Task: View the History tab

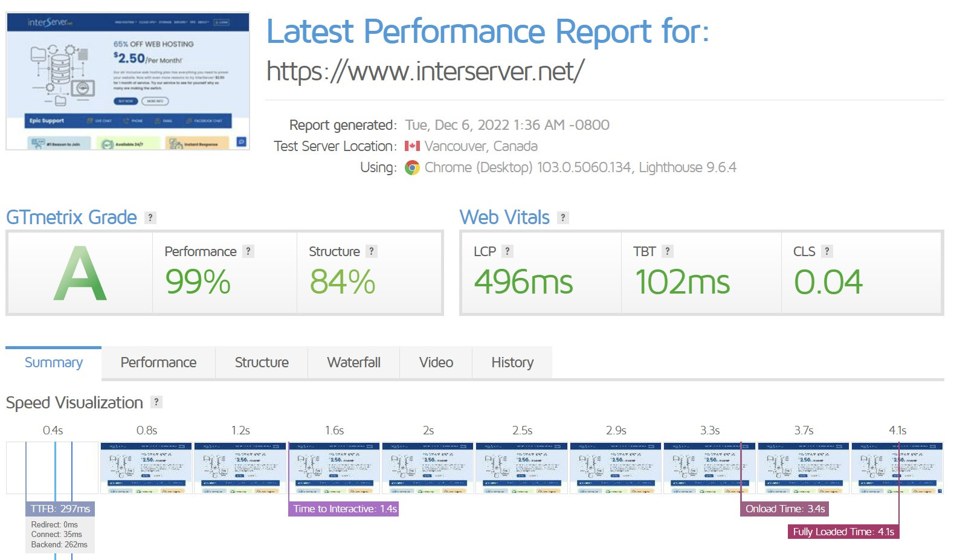Action: tap(512, 362)
